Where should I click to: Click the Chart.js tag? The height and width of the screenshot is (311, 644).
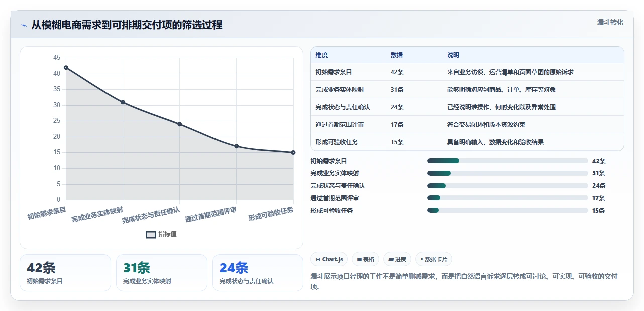(329, 259)
